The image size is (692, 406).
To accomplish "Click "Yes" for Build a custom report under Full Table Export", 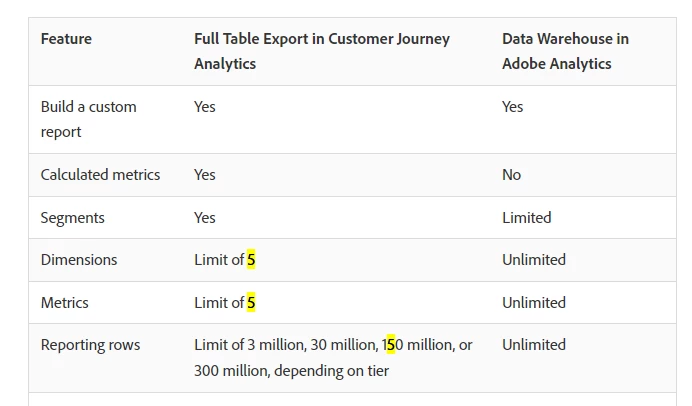I will pyautogui.click(x=204, y=107).
